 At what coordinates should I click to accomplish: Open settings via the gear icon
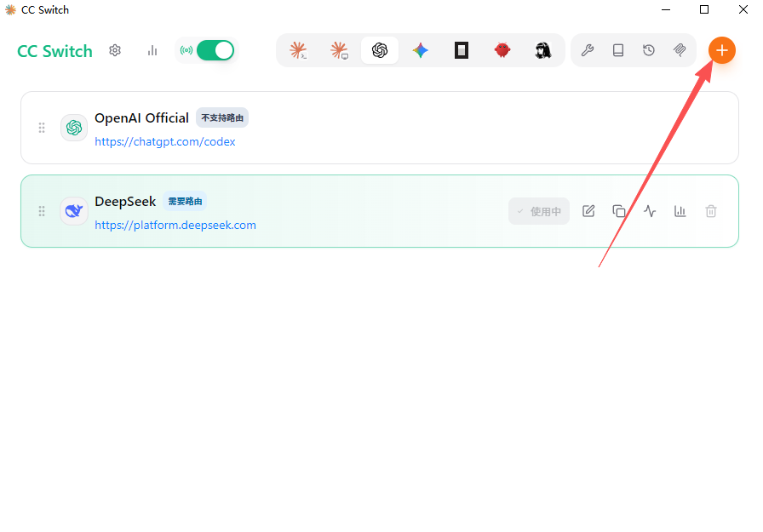pyautogui.click(x=115, y=50)
